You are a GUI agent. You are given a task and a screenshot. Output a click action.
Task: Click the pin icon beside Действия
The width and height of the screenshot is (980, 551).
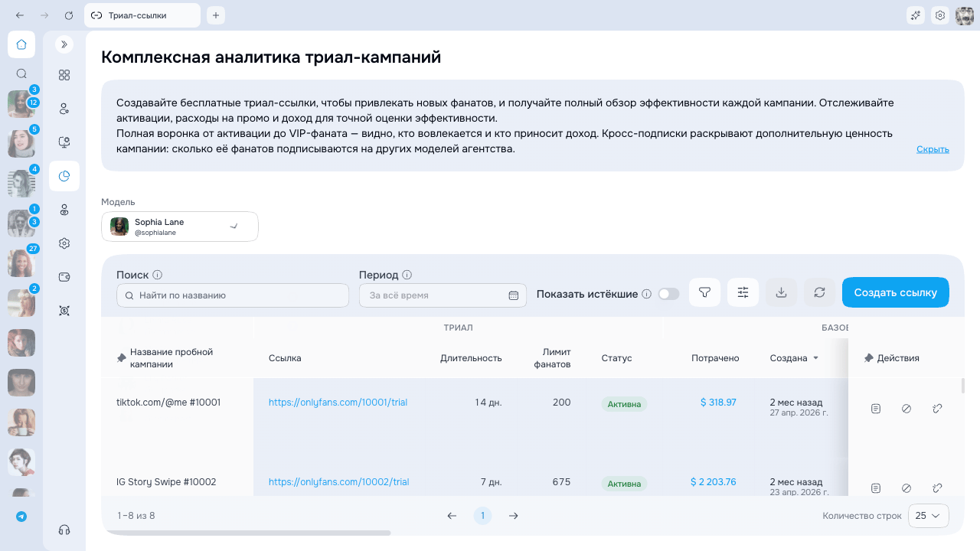coord(868,358)
